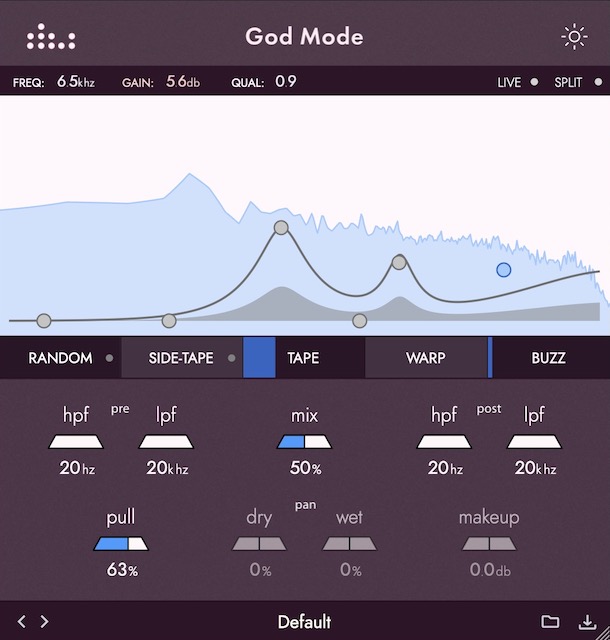610x640 pixels.
Task: Click the pull slider control
Action: [x=121, y=543]
